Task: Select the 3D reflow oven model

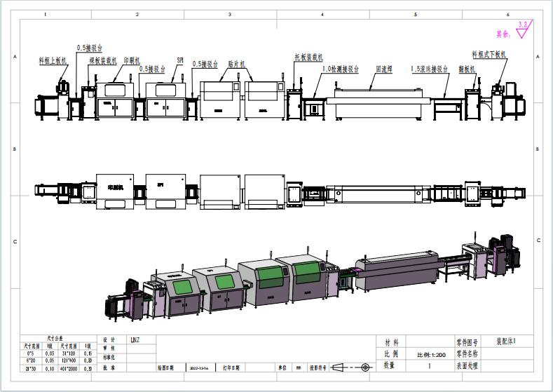Action: tap(396, 267)
